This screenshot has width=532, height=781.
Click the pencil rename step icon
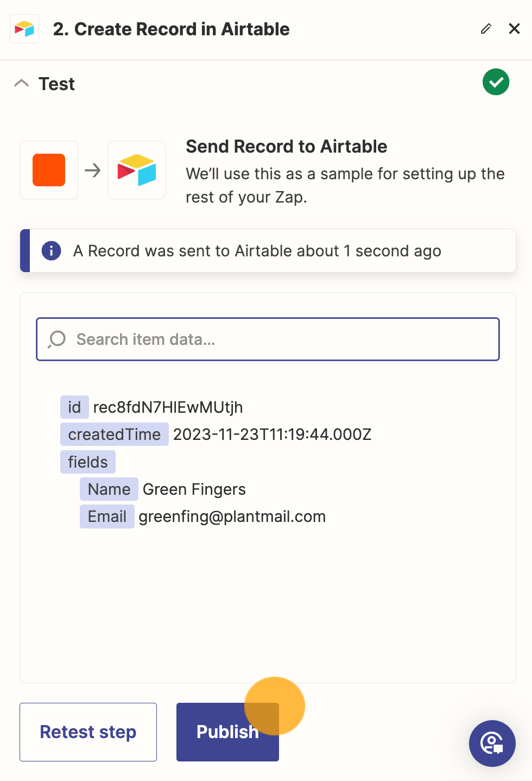pyautogui.click(x=486, y=29)
